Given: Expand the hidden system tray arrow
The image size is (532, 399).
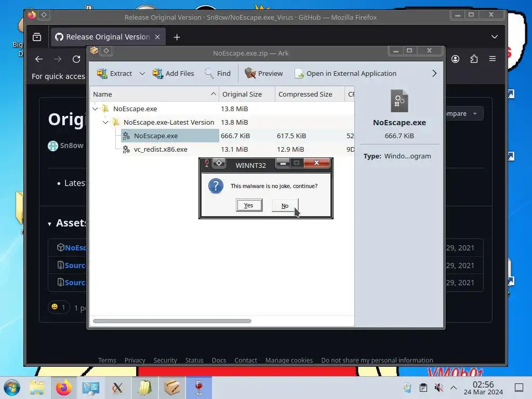Looking at the screenshot, I should [454, 388].
